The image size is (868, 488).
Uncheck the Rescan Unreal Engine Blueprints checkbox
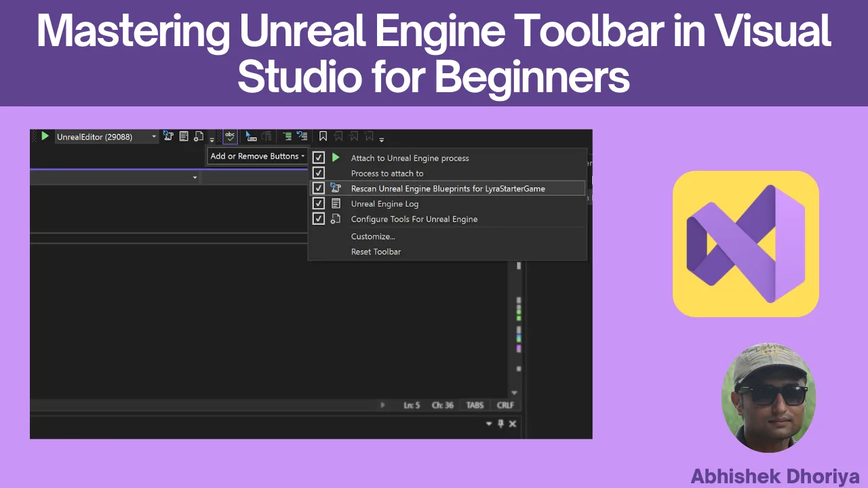[318, 188]
